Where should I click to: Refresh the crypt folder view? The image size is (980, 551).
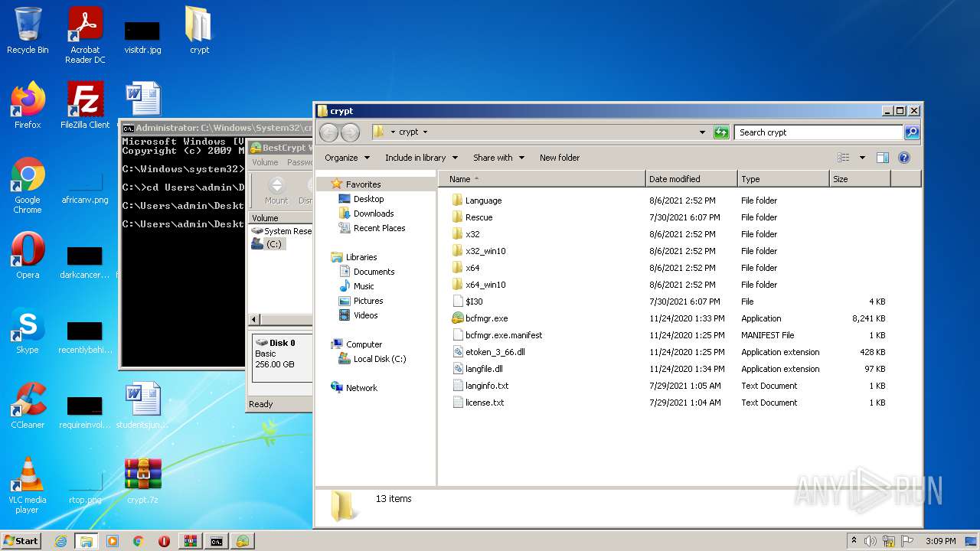click(720, 132)
